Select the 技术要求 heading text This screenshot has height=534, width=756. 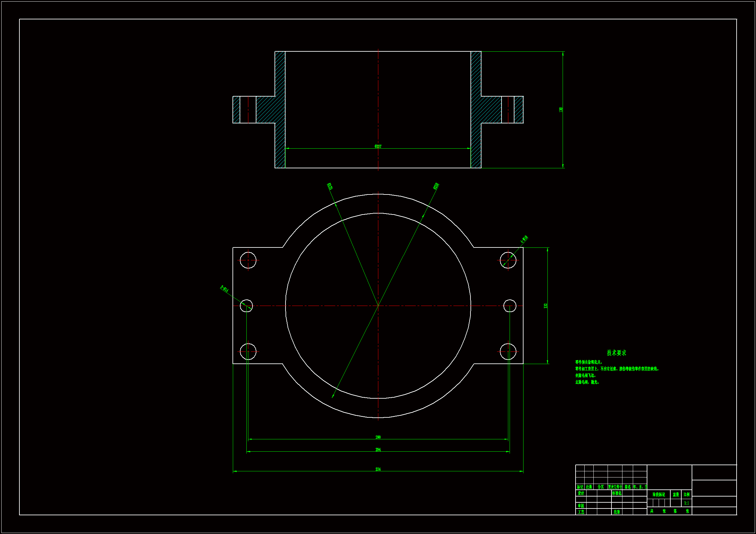616,353
